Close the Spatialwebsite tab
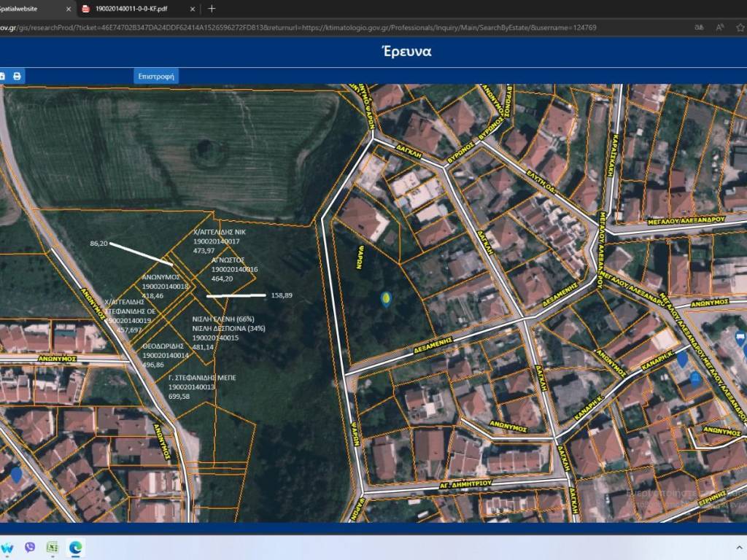This screenshot has height=560, width=747. 69,9
